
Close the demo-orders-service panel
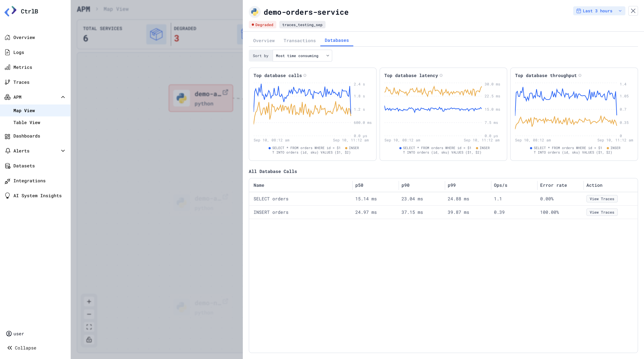(x=633, y=11)
